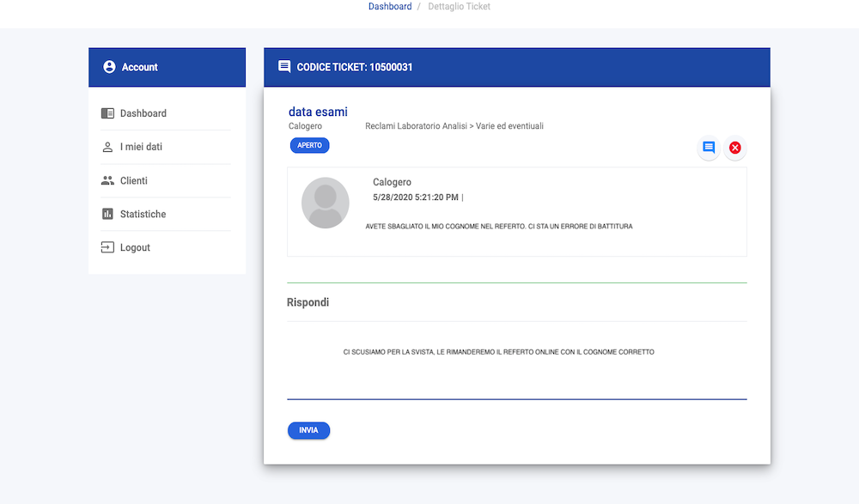Select Logout in the sidebar
This screenshot has width=859, height=504.
pyautogui.click(x=135, y=247)
